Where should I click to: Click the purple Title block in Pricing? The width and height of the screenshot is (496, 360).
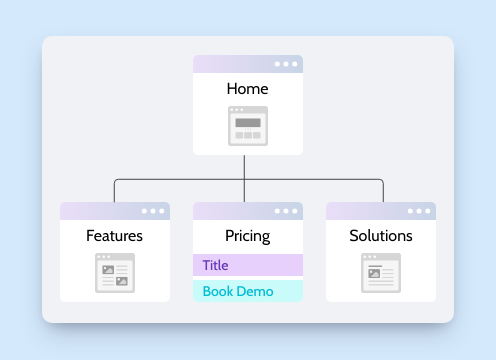point(248,265)
